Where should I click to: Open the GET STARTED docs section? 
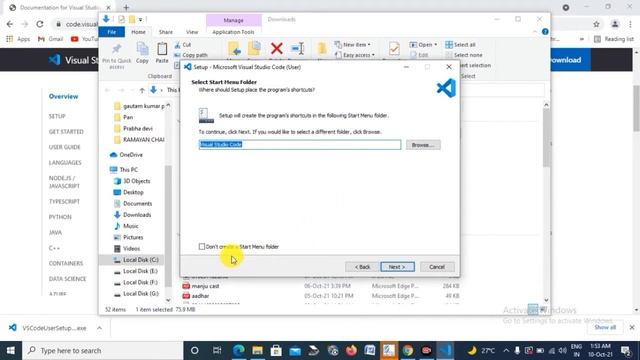tap(66, 131)
